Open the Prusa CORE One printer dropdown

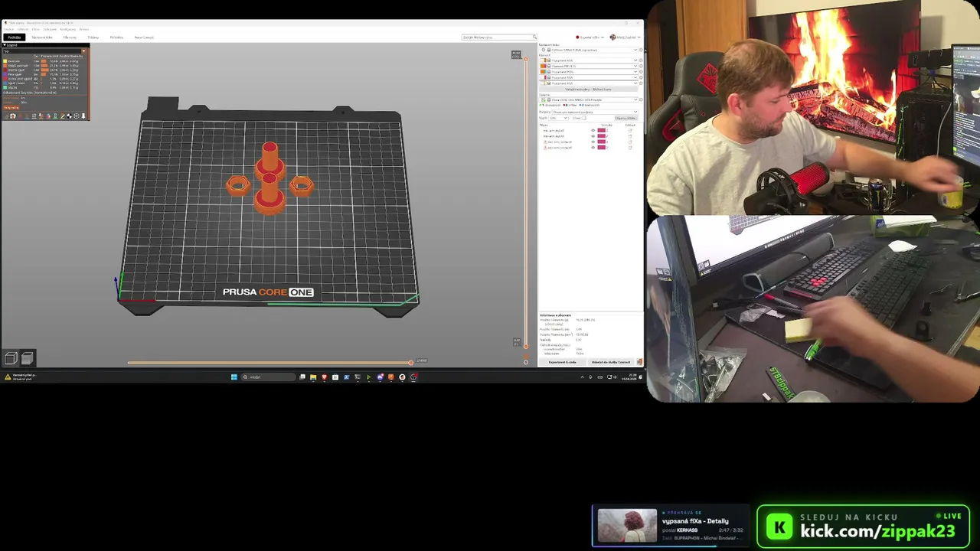coord(590,99)
